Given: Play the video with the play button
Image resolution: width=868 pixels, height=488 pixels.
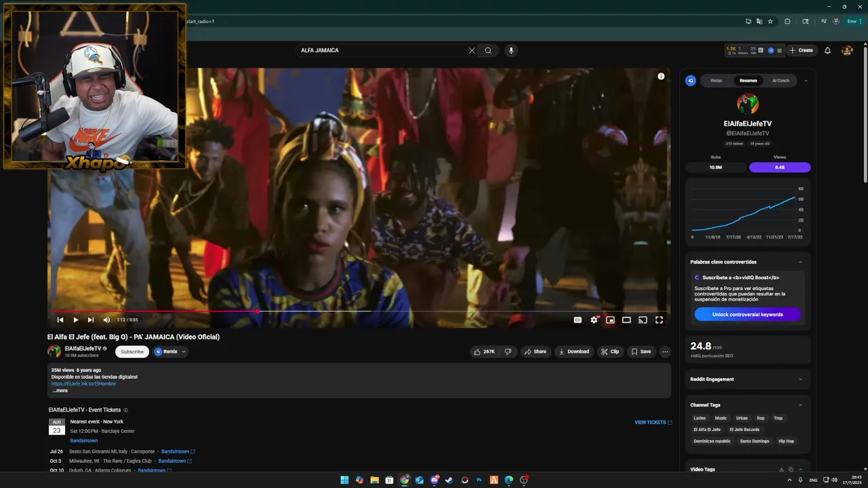Looking at the screenshot, I should 75,320.
